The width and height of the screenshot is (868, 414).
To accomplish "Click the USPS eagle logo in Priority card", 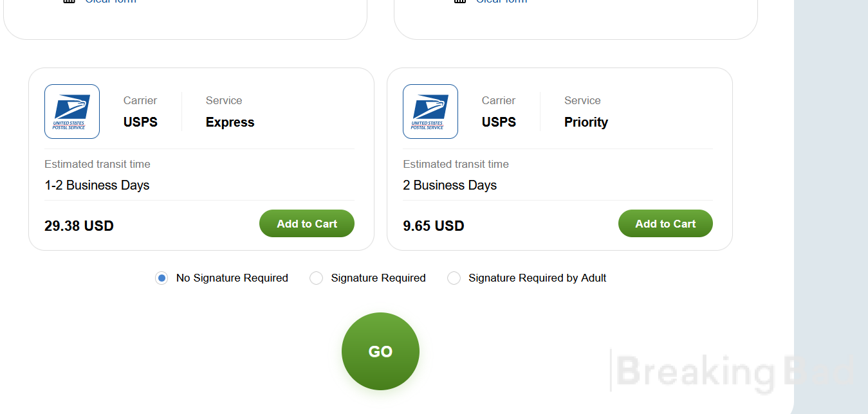I will tap(430, 111).
